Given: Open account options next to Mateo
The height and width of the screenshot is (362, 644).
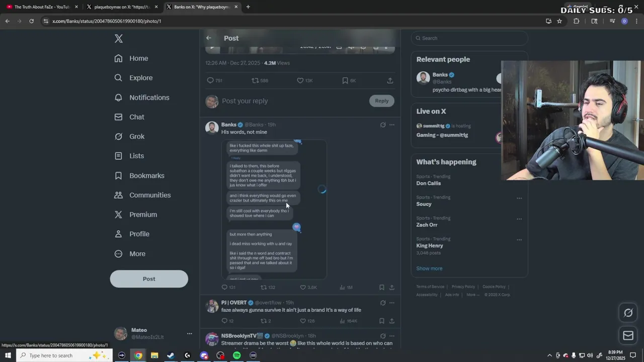Looking at the screenshot, I should [189, 333].
